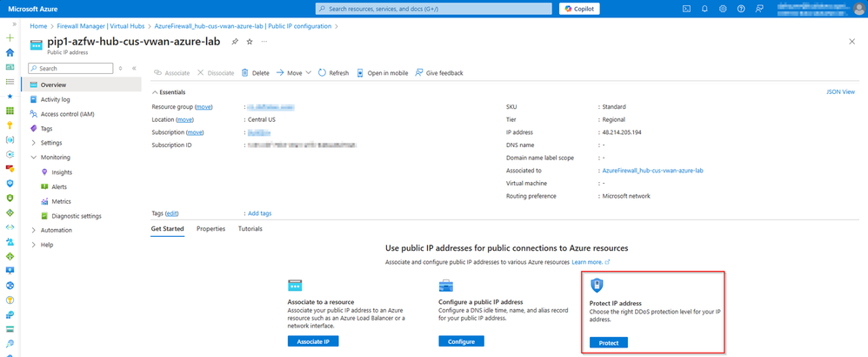Open Metrics under Monitoring
This screenshot has width=868, height=357.
click(61, 201)
